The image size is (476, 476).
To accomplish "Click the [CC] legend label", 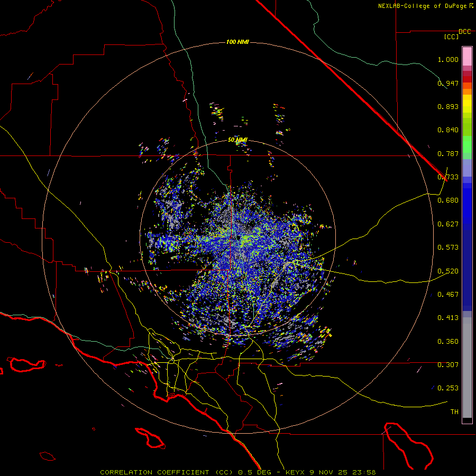I will click(x=451, y=36).
